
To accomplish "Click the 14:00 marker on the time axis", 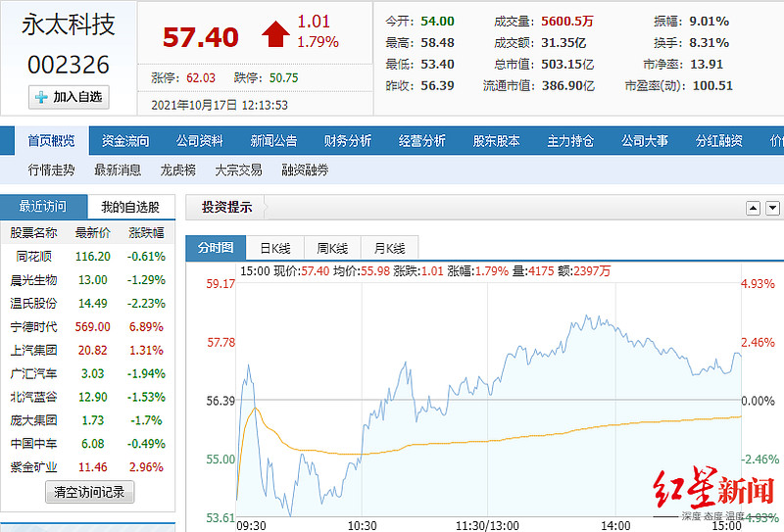I will pos(615,525).
